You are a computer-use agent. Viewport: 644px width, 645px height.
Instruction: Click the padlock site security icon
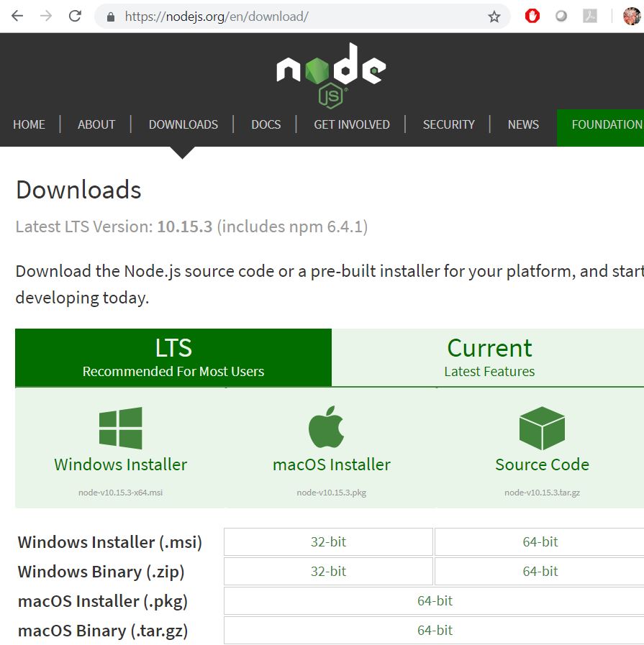(110, 17)
